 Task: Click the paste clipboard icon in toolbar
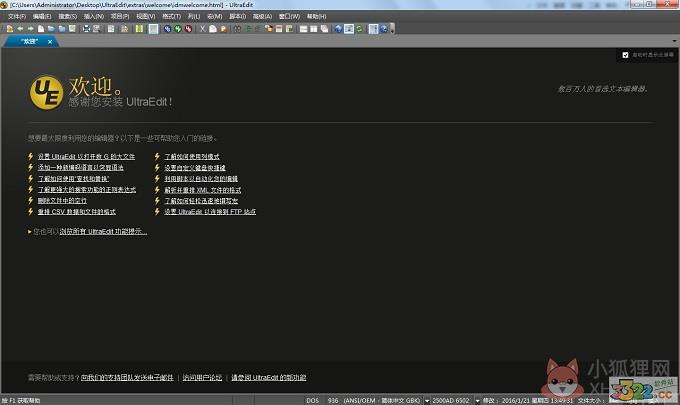223,29
